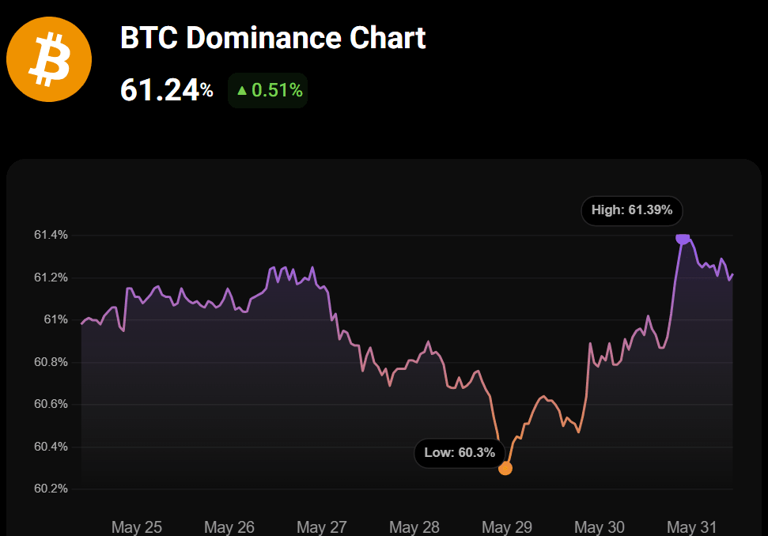768x536 pixels.
Task: Select the 'High: 61.39%' tooltip label
Action: coord(632,211)
